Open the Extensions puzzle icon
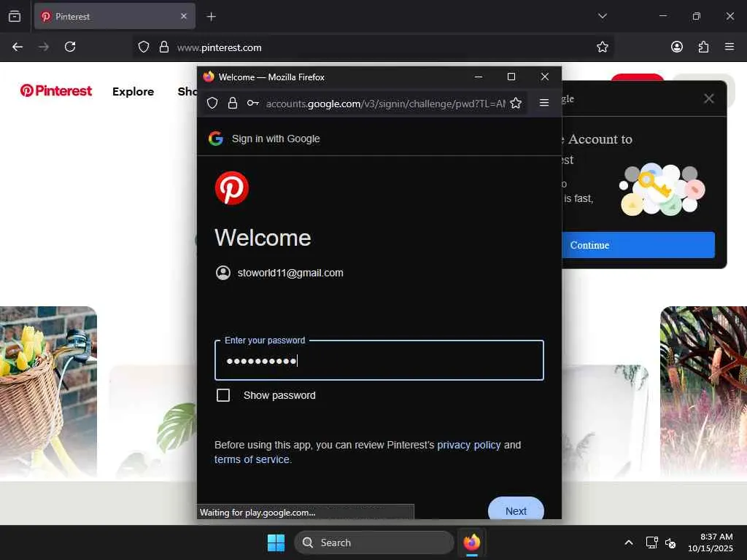The width and height of the screenshot is (747, 560). click(703, 47)
